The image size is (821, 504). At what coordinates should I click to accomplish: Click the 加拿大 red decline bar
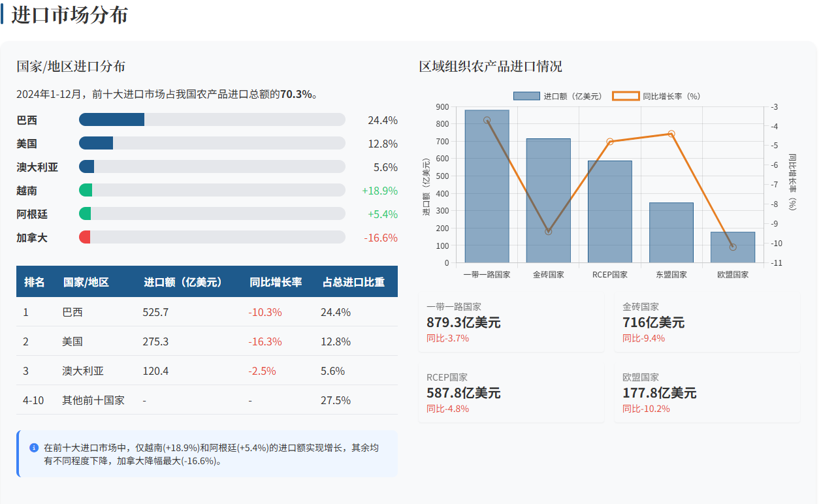click(85, 238)
